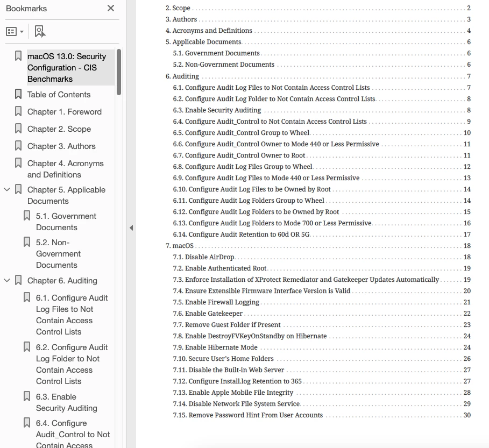Follow the 3. Authors contents link
The height and width of the screenshot is (448, 489).
click(181, 19)
